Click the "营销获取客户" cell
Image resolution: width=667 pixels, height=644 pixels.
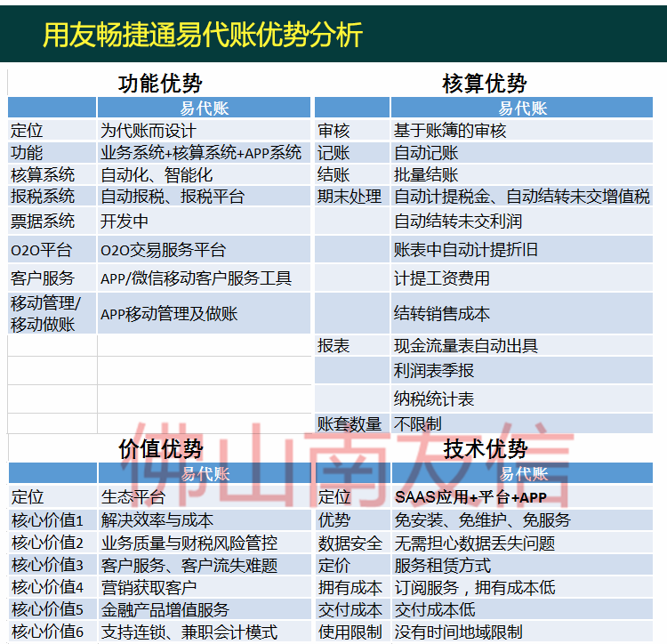(205, 587)
